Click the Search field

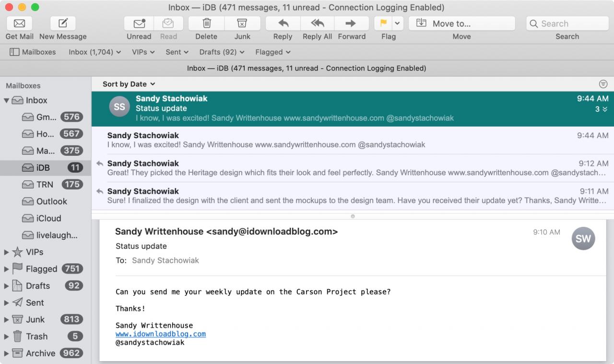tap(567, 23)
